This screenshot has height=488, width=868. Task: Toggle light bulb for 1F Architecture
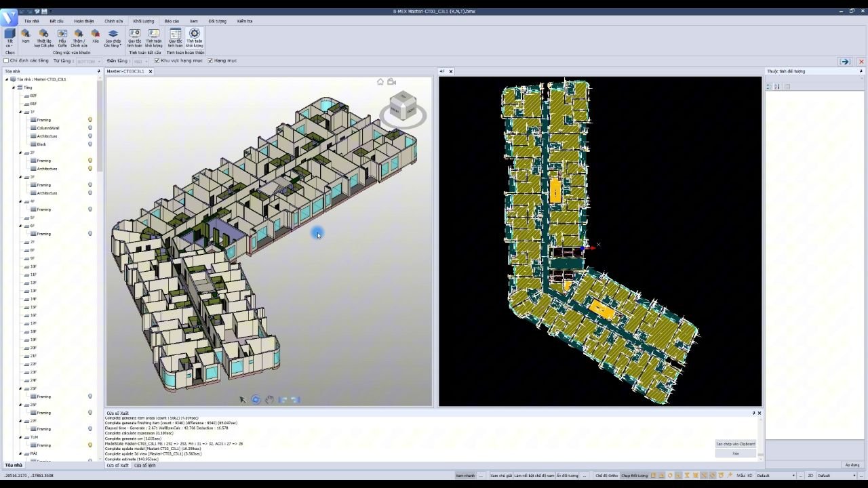90,136
